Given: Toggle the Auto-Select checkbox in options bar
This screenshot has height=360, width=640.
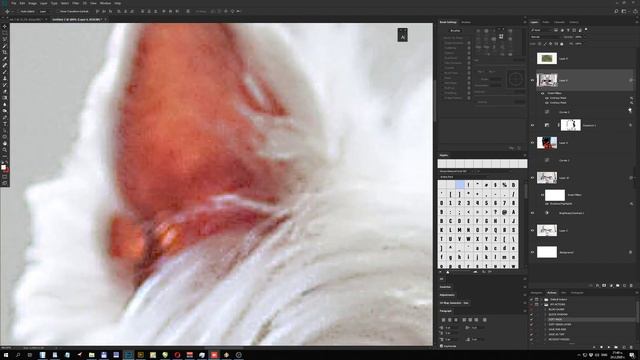Looking at the screenshot, I should pyautogui.click(x=18, y=11).
